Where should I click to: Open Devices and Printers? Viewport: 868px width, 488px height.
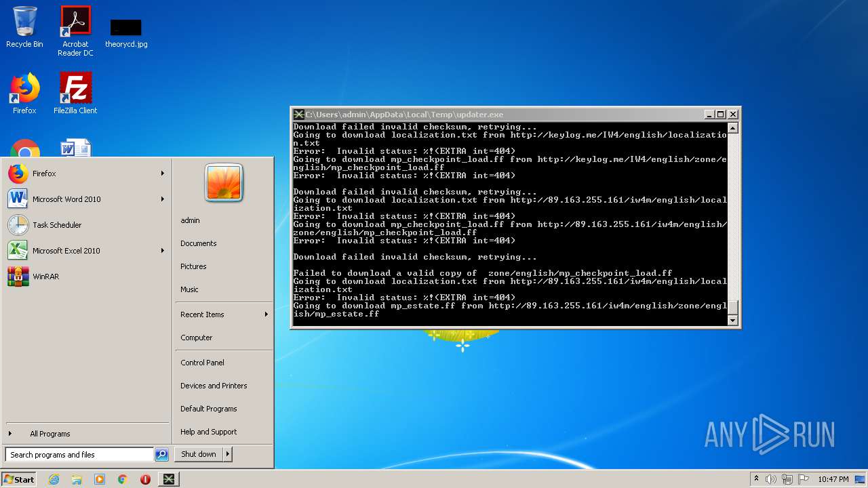pos(214,386)
